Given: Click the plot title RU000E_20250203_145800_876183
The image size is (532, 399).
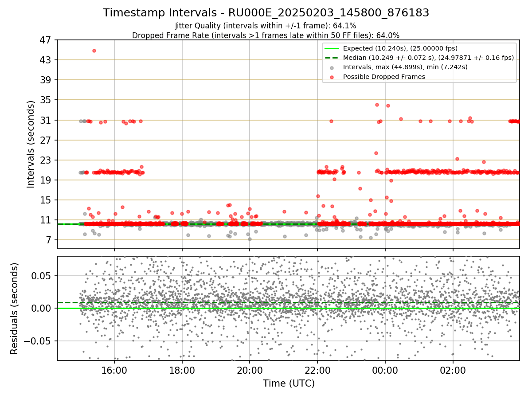Looking at the screenshot, I should click(x=266, y=13).
